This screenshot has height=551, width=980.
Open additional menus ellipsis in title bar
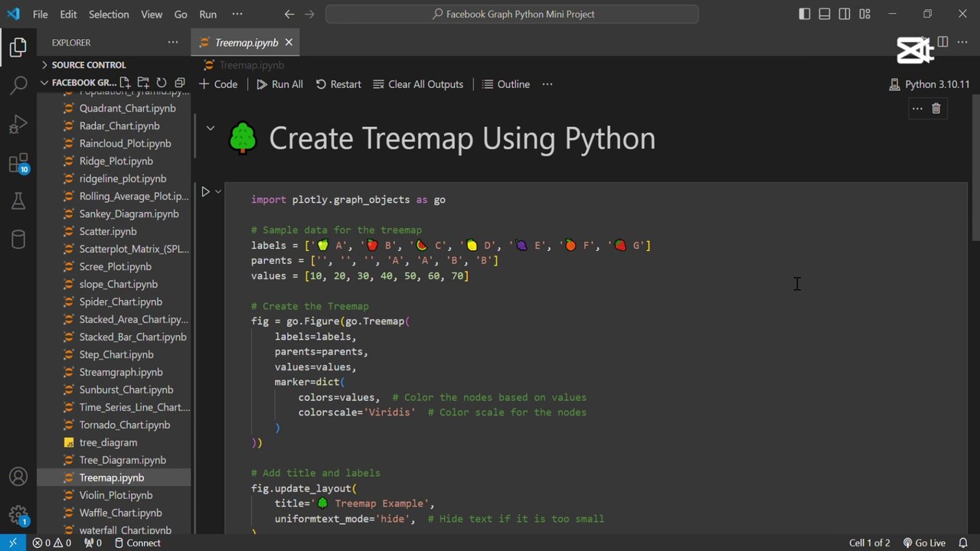[x=237, y=14]
